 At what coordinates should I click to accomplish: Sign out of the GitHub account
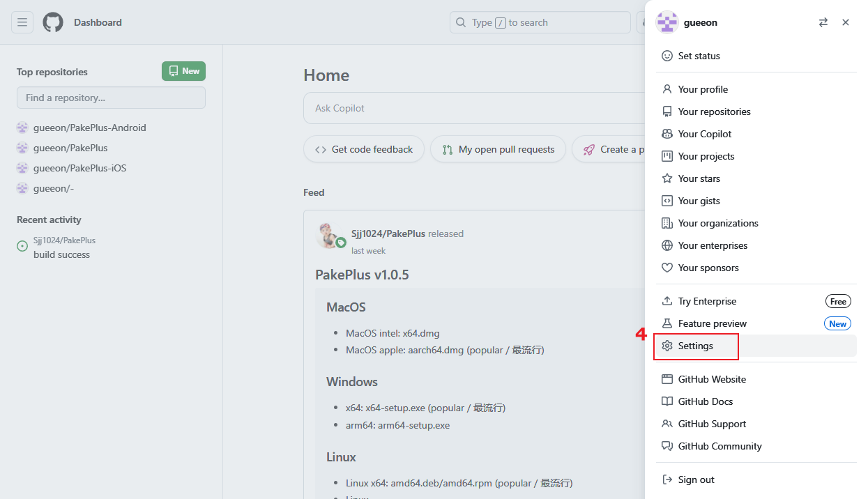pos(696,479)
